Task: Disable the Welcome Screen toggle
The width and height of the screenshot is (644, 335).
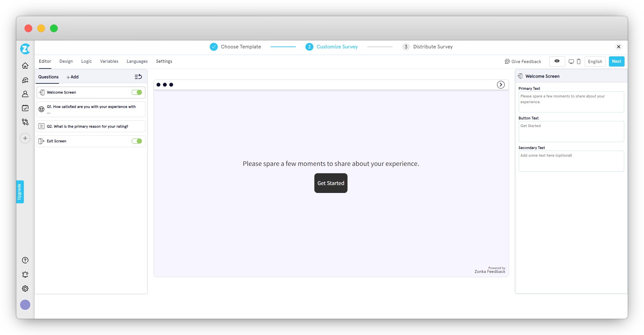Action: click(x=137, y=92)
